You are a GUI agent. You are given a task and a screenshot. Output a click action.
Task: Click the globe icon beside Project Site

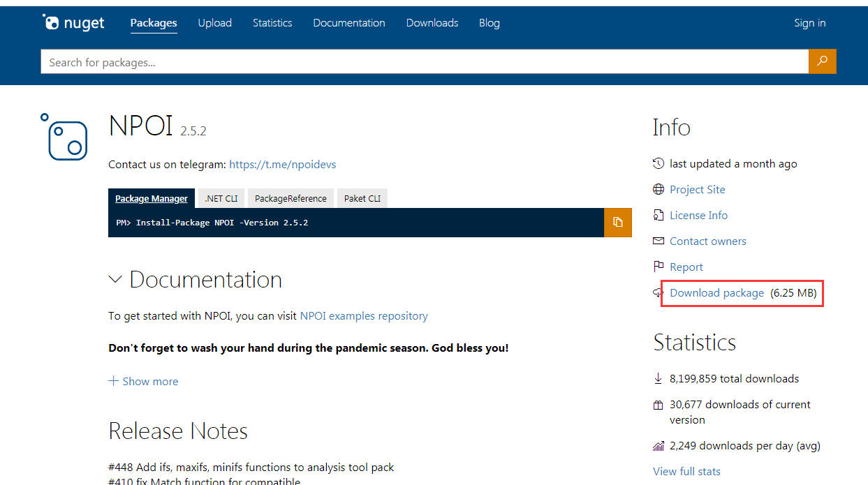(657, 189)
